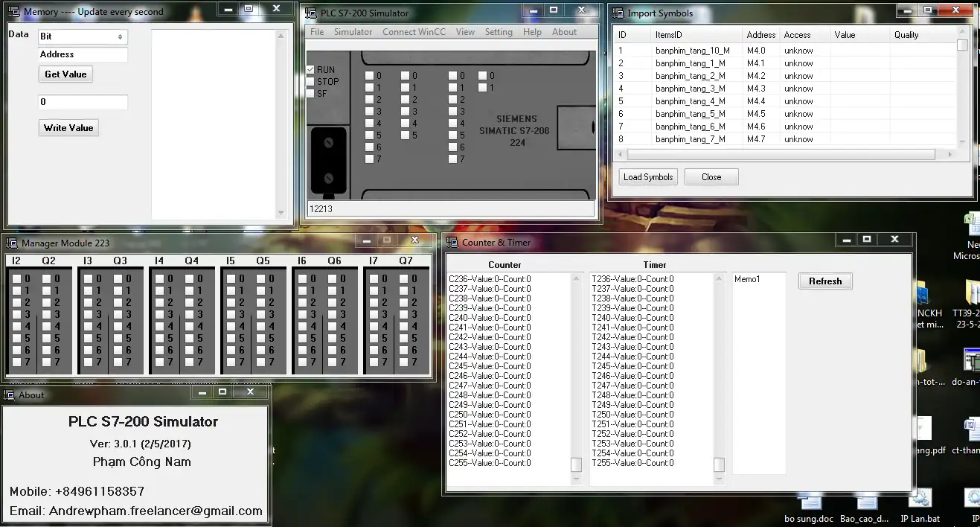Screen dimensions: 980x527
Task: Click the Memory list's scroll-up arrow
Action: click(x=281, y=36)
